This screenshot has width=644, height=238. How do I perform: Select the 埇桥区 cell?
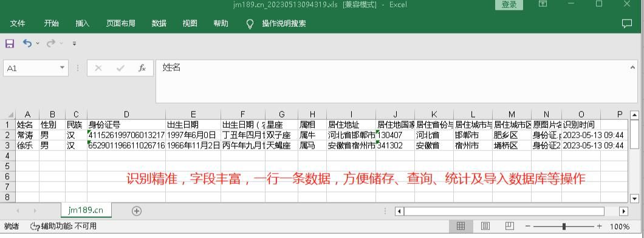coord(512,145)
